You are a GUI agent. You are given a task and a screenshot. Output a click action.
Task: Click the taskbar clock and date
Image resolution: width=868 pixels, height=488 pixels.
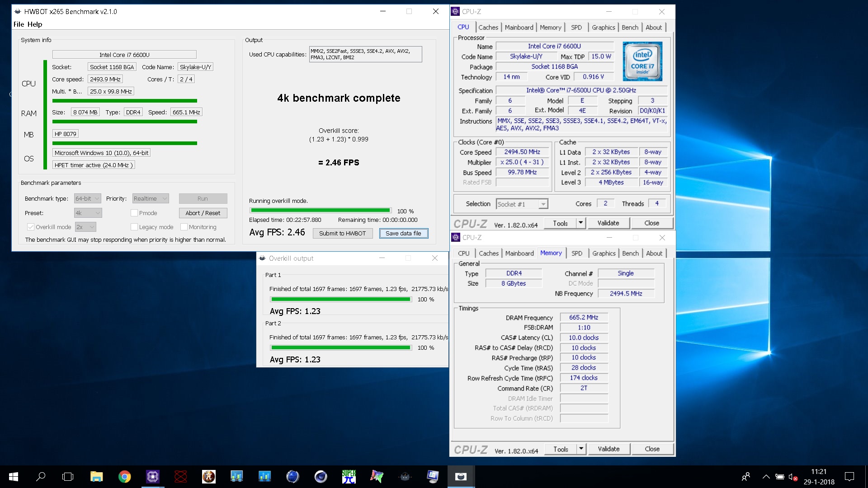point(819,477)
